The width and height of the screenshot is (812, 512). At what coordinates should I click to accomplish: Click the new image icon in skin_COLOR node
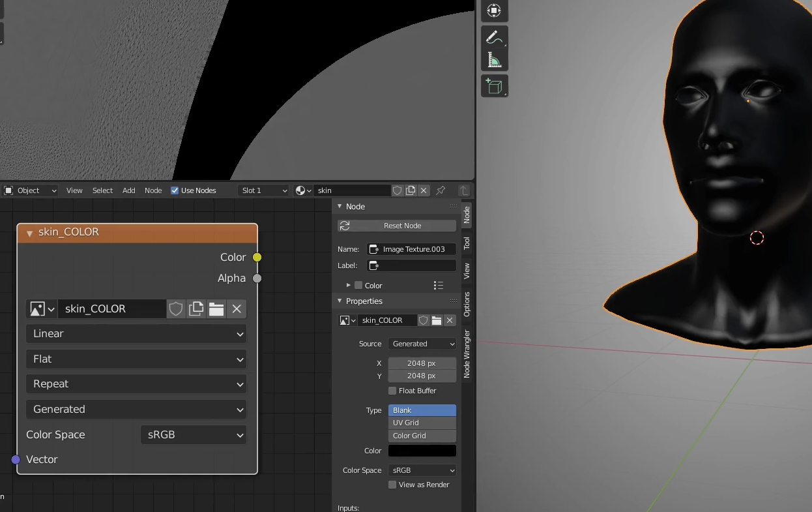(196, 309)
